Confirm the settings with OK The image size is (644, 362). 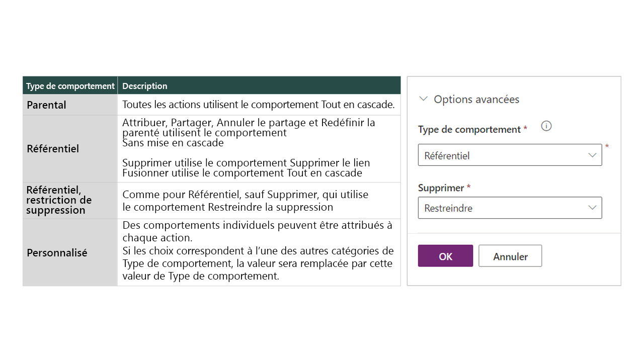click(445, 256)
